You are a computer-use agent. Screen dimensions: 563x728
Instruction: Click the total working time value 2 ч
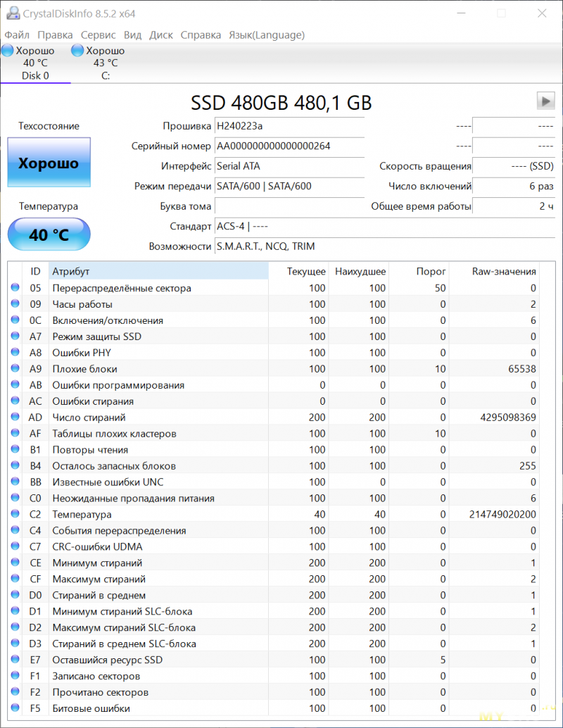click(x=514, y=206)
